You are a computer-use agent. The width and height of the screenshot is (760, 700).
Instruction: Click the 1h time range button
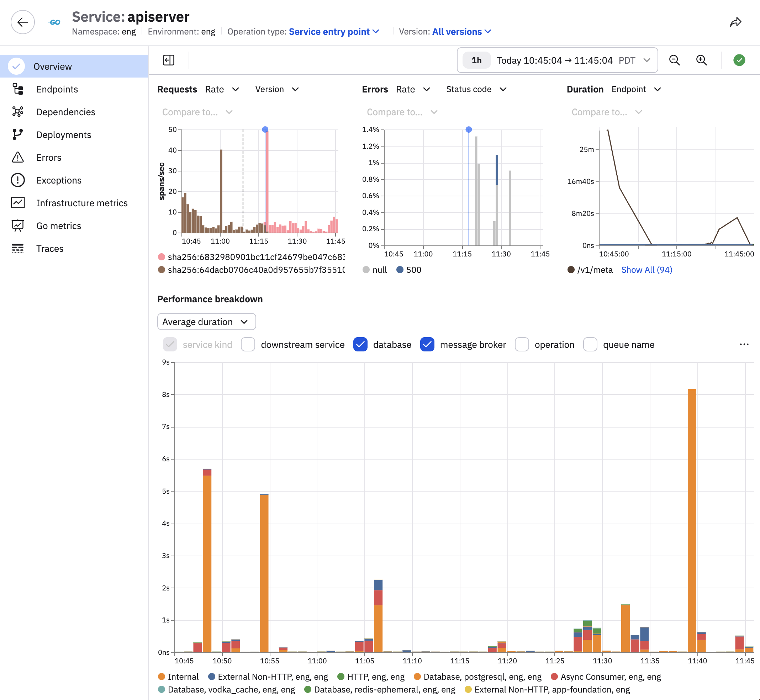[x=477, y=60]
